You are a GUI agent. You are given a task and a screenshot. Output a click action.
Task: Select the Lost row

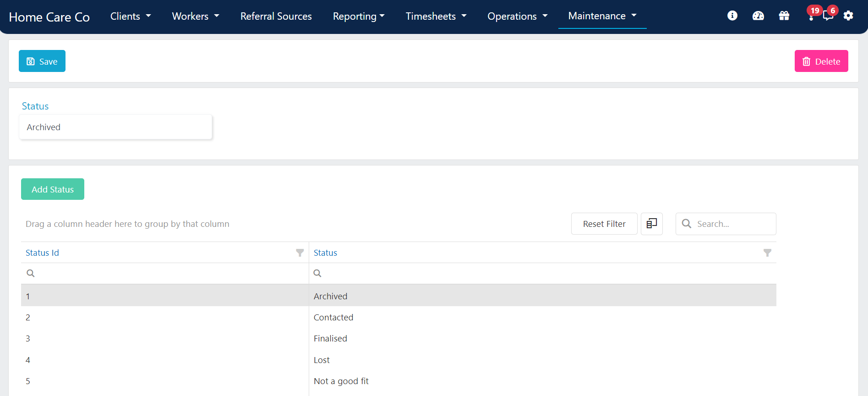tap(399, 360)
